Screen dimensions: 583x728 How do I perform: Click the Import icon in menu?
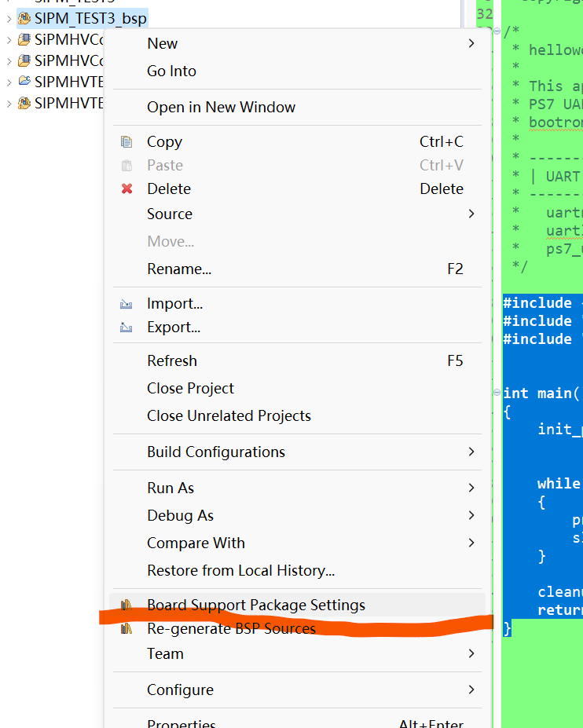[x=126, y=304]
